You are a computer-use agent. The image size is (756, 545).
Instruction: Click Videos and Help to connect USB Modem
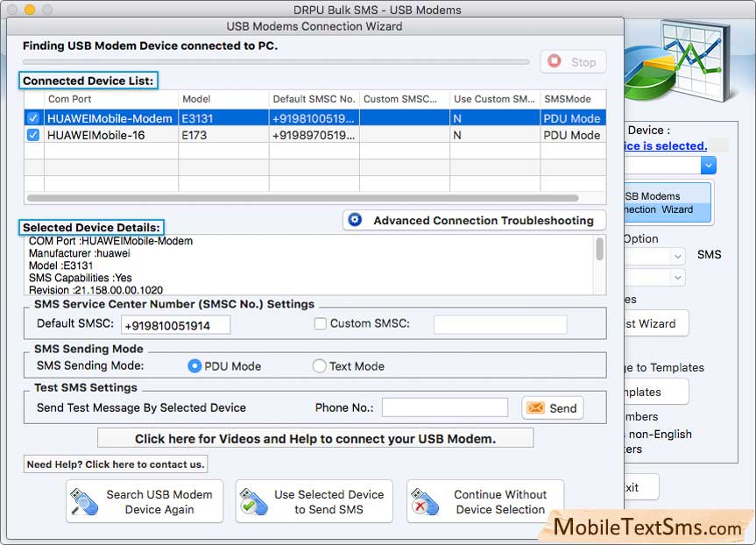click(x=315, y=438)
